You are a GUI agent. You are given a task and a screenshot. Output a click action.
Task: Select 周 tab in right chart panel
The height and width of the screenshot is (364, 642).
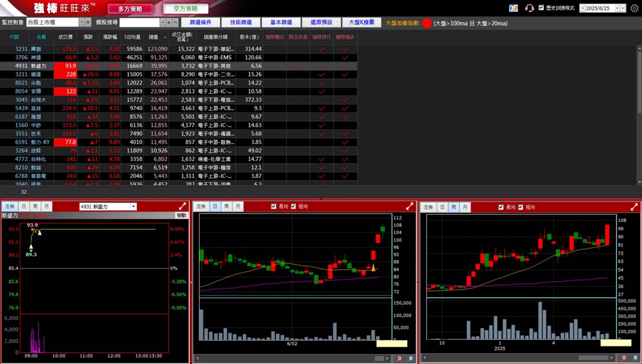pyautogui.click(x=454, y=207)
